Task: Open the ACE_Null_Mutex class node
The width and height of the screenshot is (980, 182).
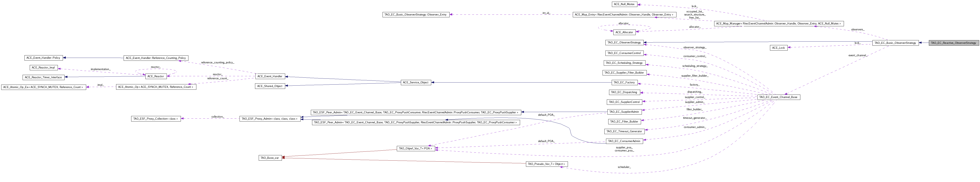Action: [624, 4]
